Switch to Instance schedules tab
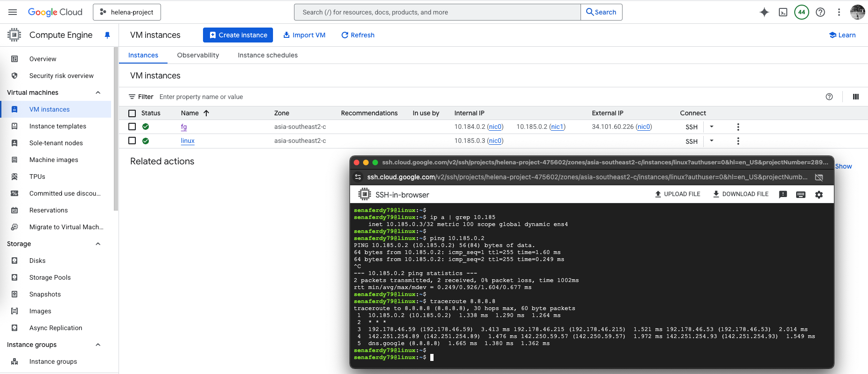 pos(267,55)
